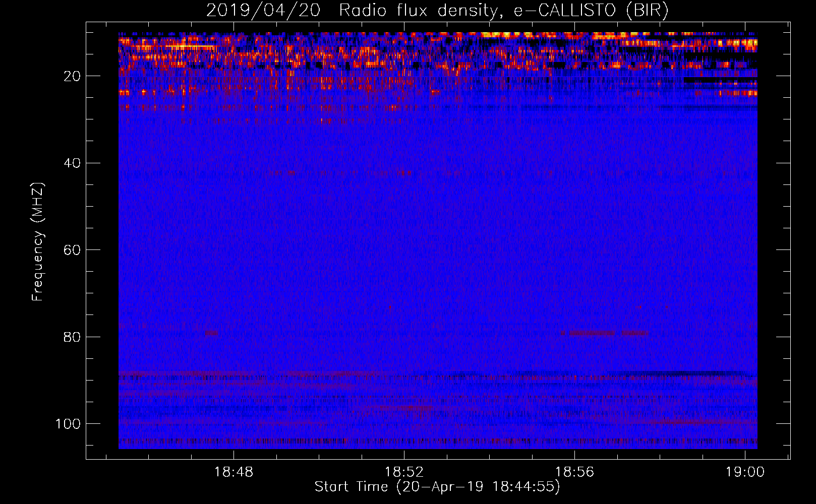
Task: Click the '18:52' time tick label
Action: point(404,472)
